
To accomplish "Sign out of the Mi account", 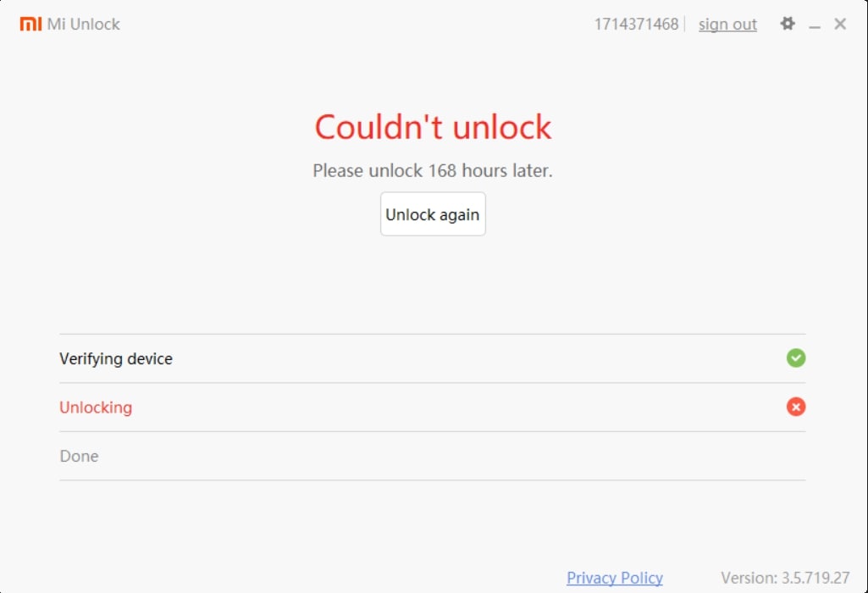I will (x=727, y=24).
